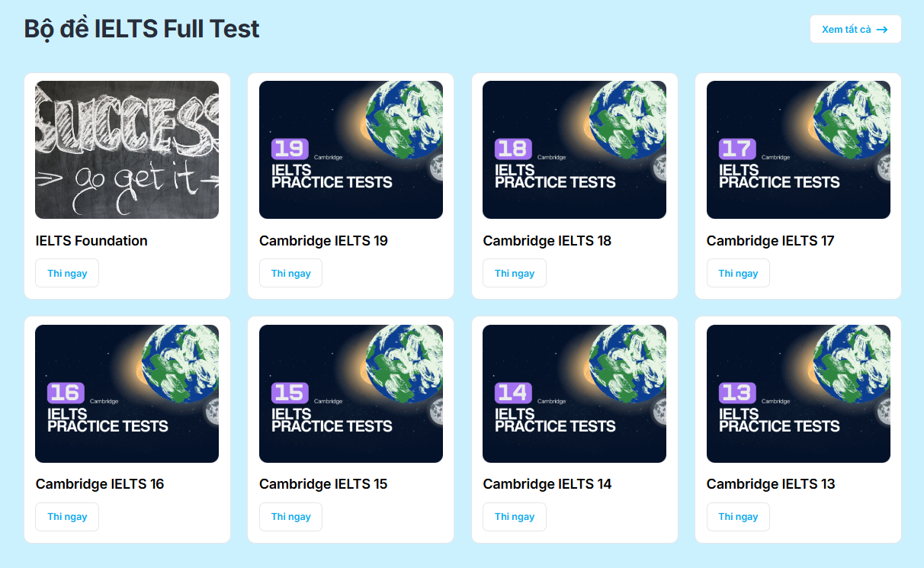Click Thi ngay under Cambridge IELTS 14
Screen dimensions: 924x568
(x=515, y=516)
